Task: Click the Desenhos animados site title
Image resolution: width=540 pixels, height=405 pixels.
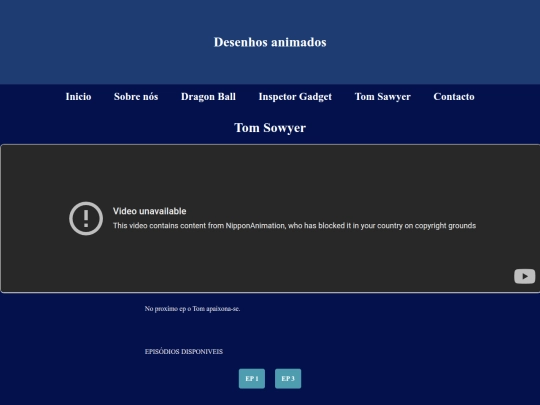Action: 270,42
